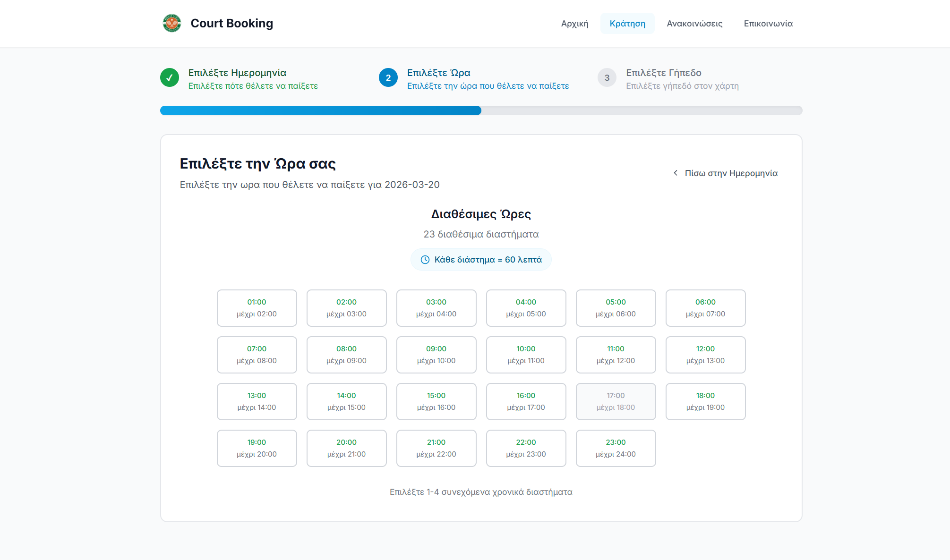
Task: Pick the 16:00 slot button
Action: click(526, 401)
